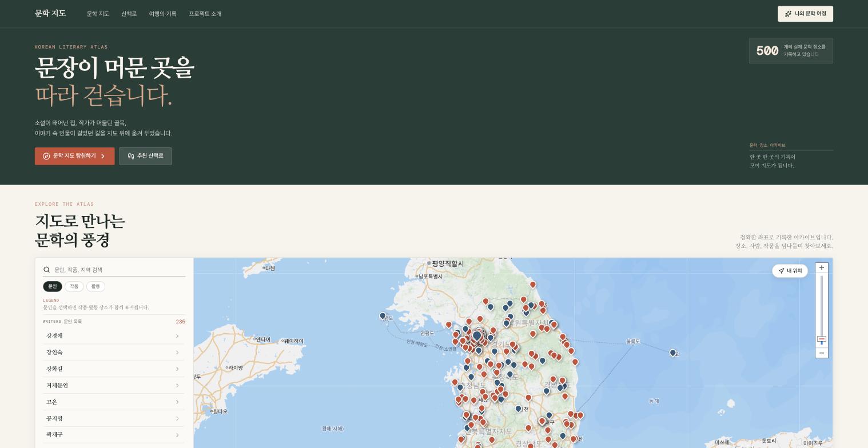Click the 235 writer count number
This screenshot has width=868, height=448.
click(180, 322)
